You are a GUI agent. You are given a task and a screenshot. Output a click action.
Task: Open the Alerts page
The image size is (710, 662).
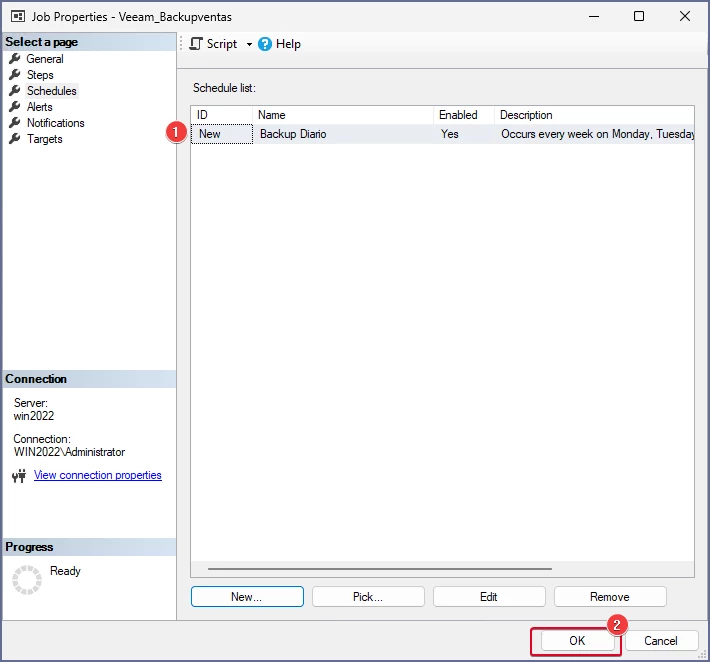coord(39,107)
